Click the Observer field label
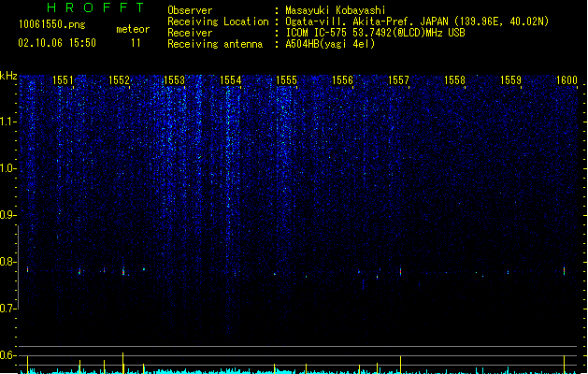 coord(190,10)
